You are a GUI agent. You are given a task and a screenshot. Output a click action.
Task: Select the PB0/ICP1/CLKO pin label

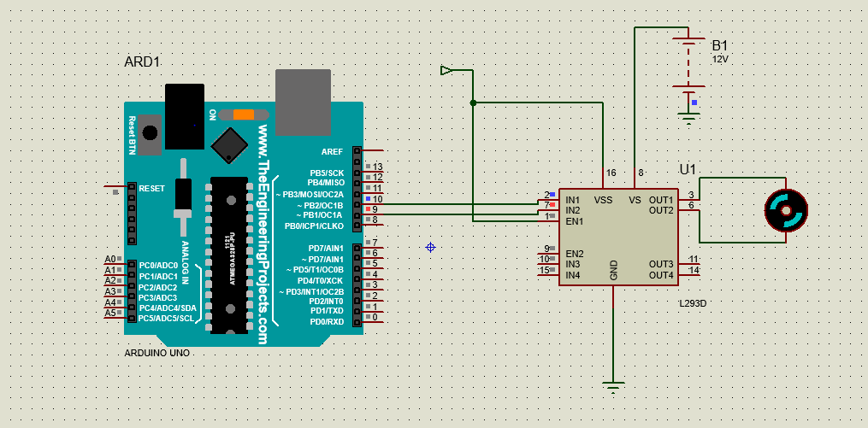314,226
